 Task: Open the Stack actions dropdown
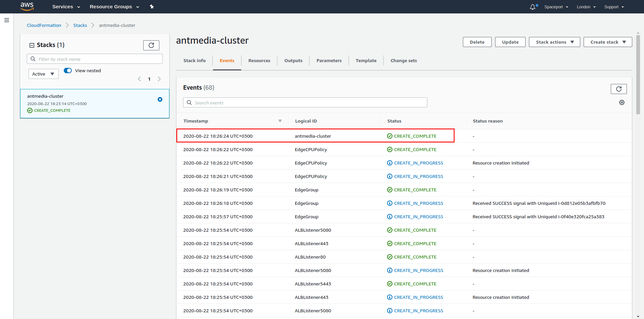(x=554, y=42)
